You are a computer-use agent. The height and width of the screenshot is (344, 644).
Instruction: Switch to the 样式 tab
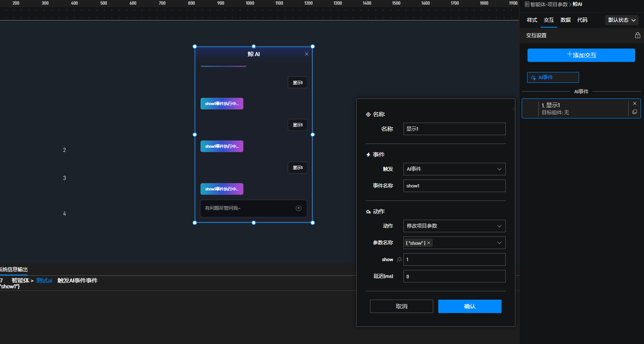coord(532,20)
